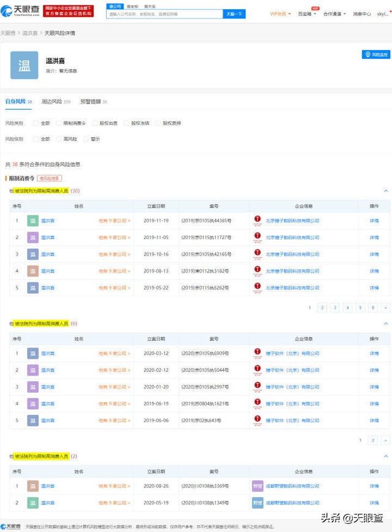Go to page 3 of the pagination

[x=334, y=308]
